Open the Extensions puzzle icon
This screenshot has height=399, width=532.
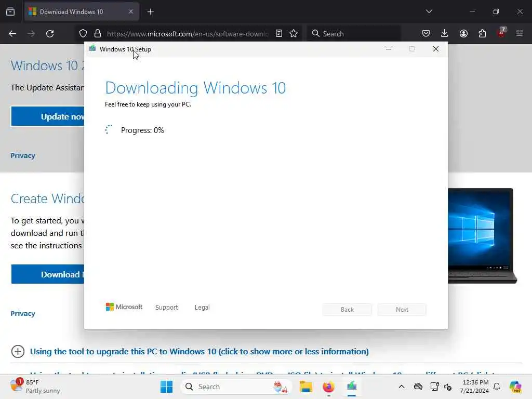coord(482,33)
